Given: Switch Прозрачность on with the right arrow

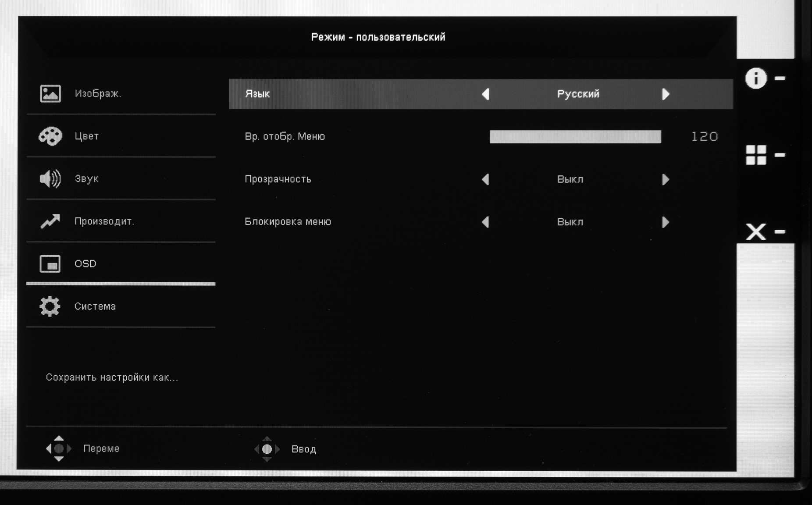Looking at the screenshot, I should pyautogui.click(x=666, y=180).
